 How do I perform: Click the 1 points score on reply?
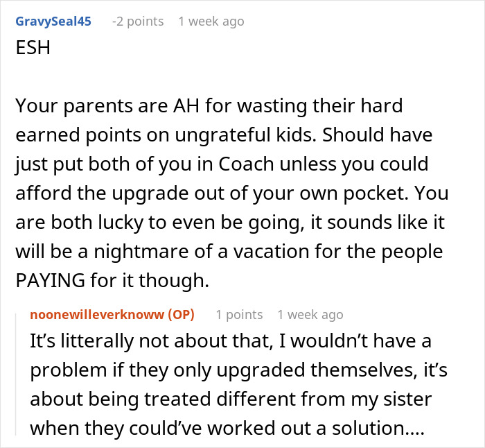tap(238, 315)
